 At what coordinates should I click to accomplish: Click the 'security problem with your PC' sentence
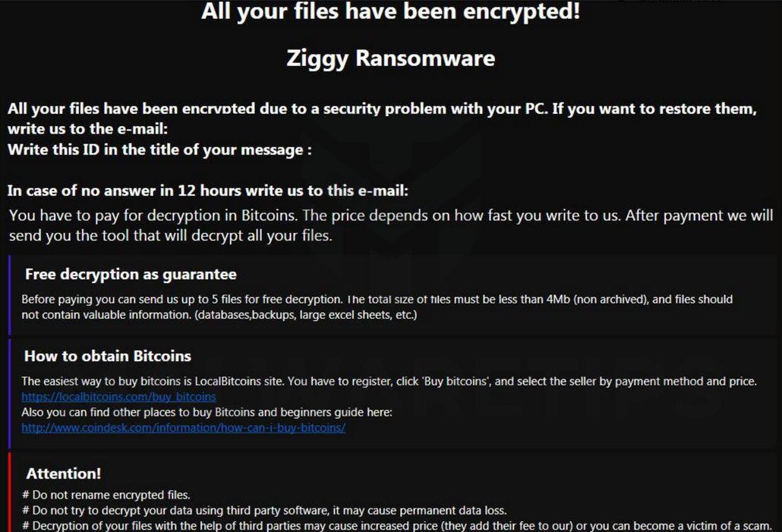(x=382, y=109)
